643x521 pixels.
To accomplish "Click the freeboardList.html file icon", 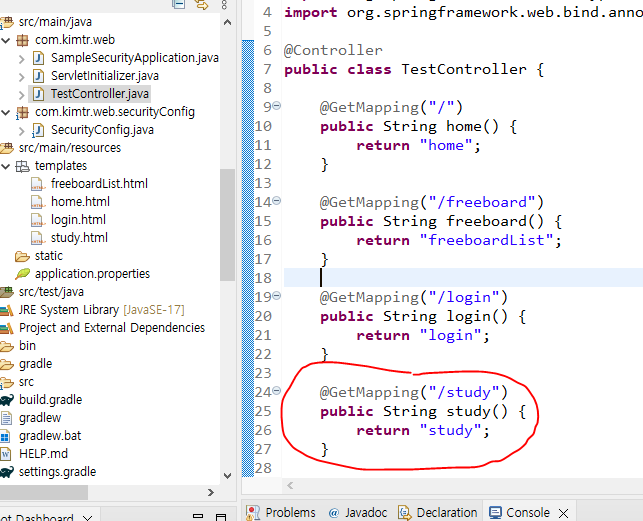I will tap(37, 184).
